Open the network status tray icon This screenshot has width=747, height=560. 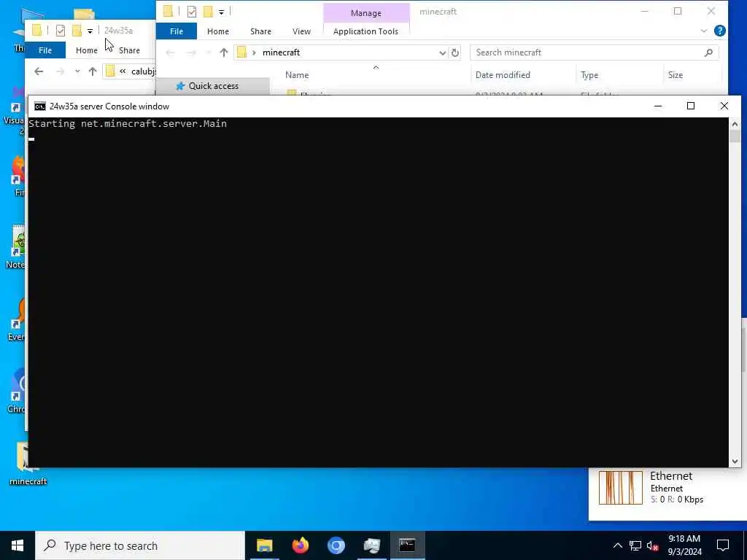pyautogui.click(x=635, y=545)
